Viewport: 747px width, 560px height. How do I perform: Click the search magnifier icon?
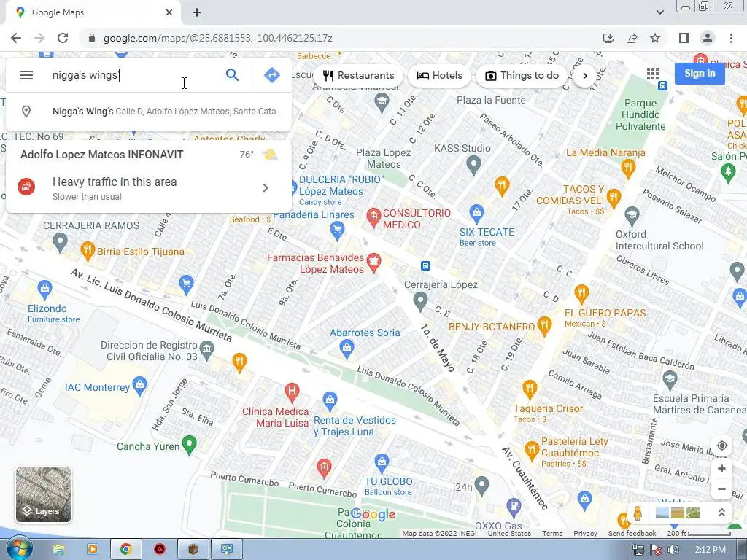(232, 75)
